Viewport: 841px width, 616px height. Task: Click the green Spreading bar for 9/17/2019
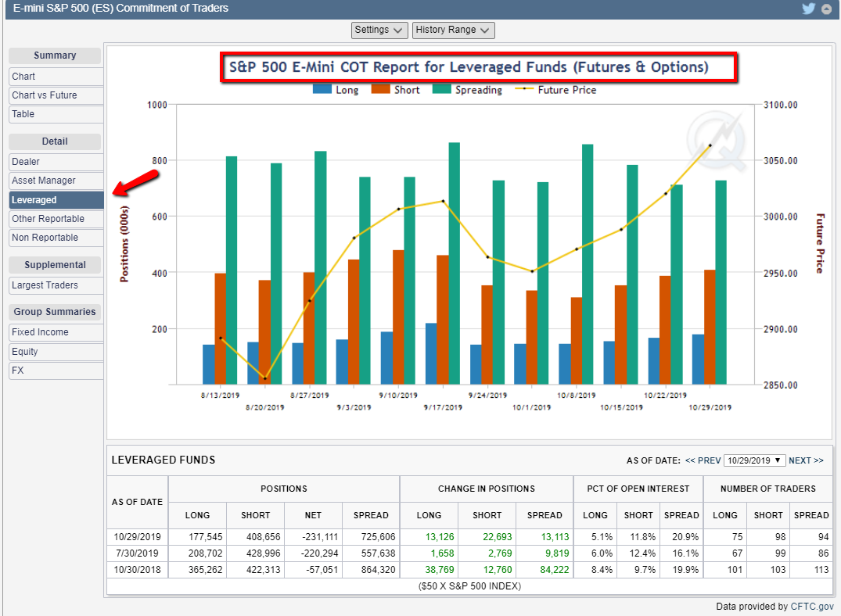455,263
